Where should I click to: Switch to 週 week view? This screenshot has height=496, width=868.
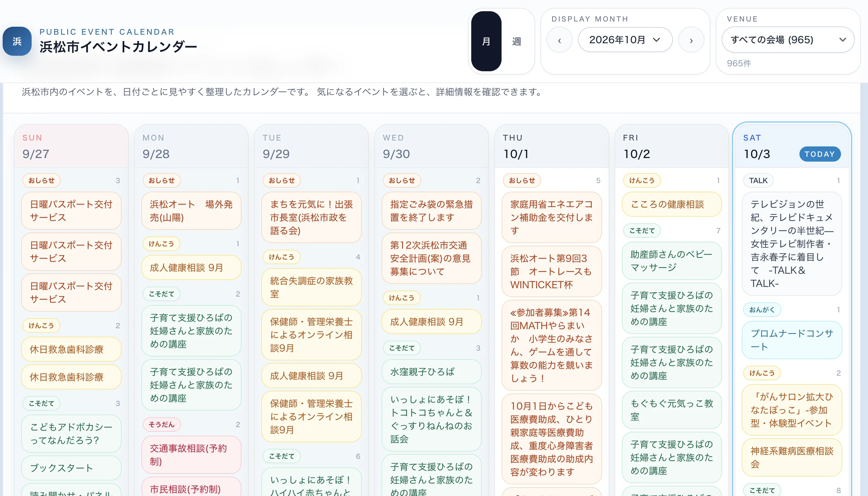[x=516, y=41]
